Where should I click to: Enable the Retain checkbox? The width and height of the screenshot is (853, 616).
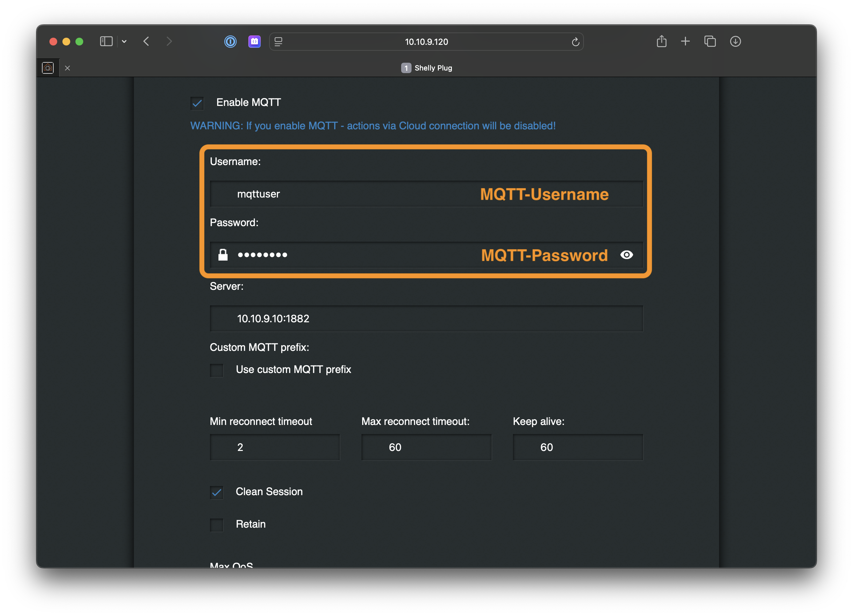click(x=217, y=525)
